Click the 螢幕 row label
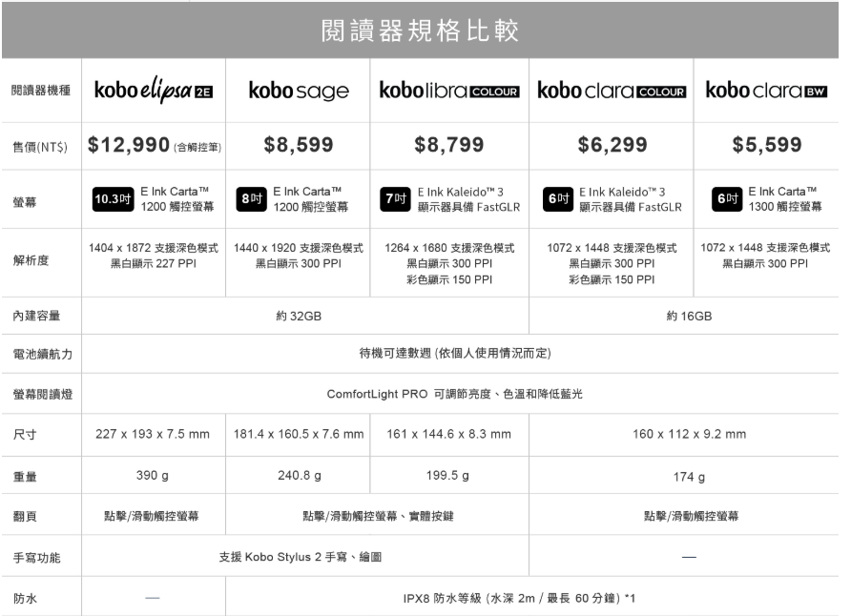851x616 pixels. pyautogui.click(x=25, y=202)
